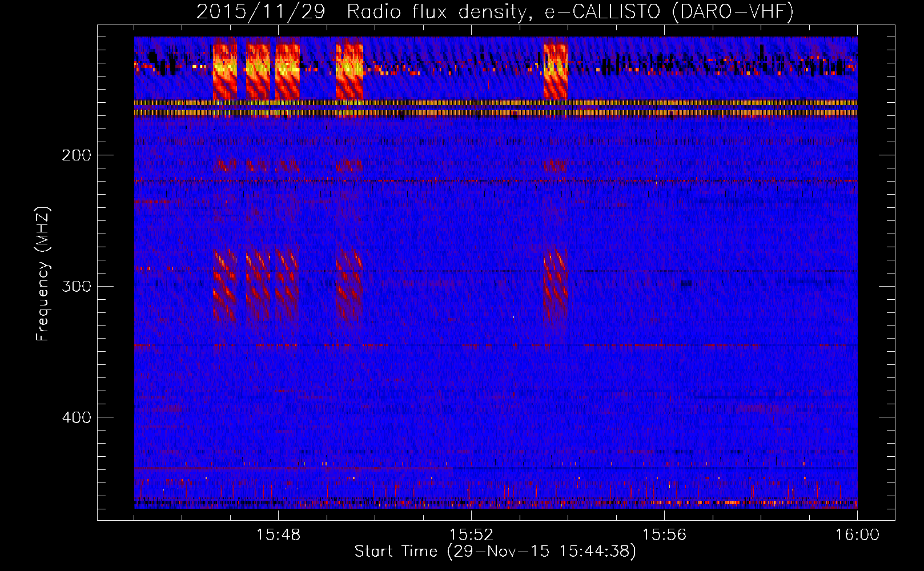This screenshot has height=571, width=924.
Task: Click the 15:48 time tick label
Action: (278, 535)
